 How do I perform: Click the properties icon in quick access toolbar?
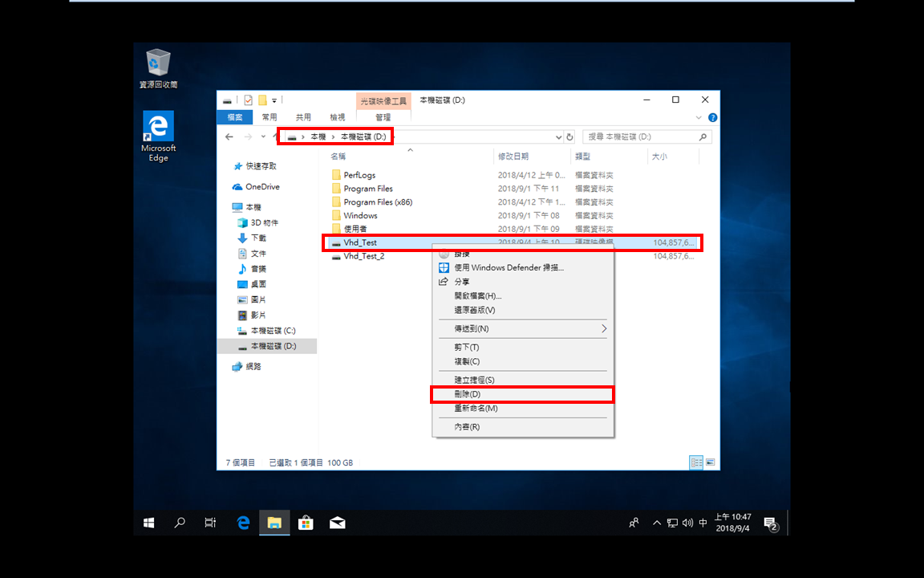pos(248,100)
